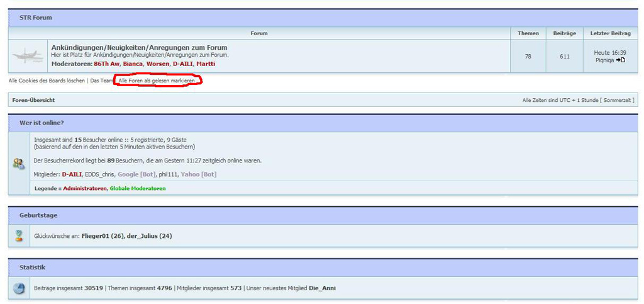Open moderator Bianca profile

coord(133,64)
